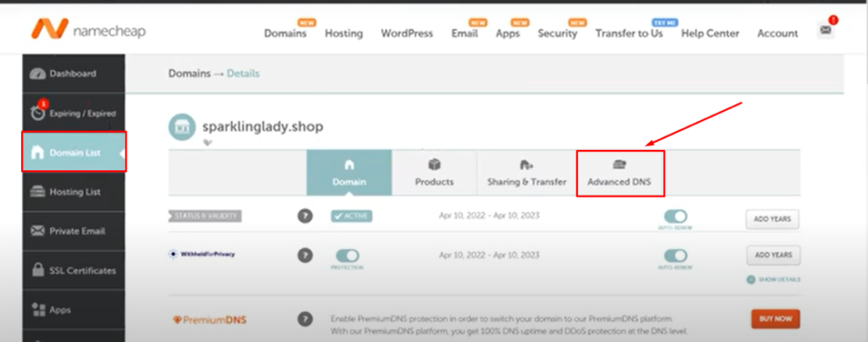Click the house icon in Domain tab
This screenshot has width=868, height=342.
pyautogui.click(x=349, y=165)
